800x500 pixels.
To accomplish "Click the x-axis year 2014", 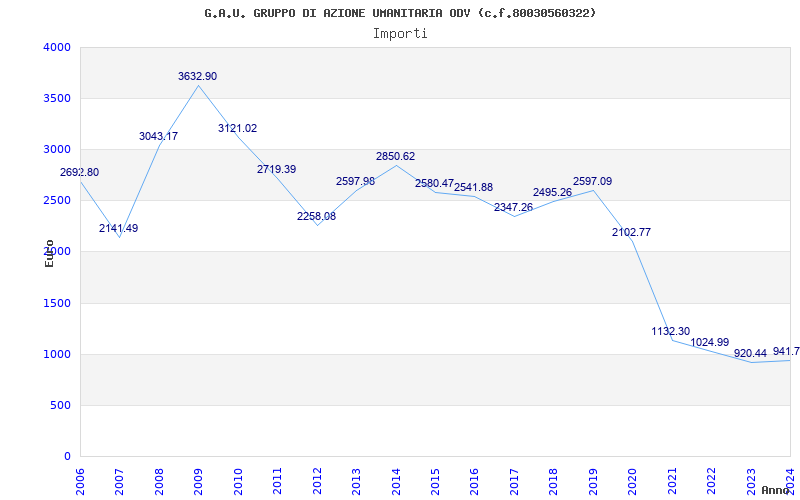I will (396, 481).
